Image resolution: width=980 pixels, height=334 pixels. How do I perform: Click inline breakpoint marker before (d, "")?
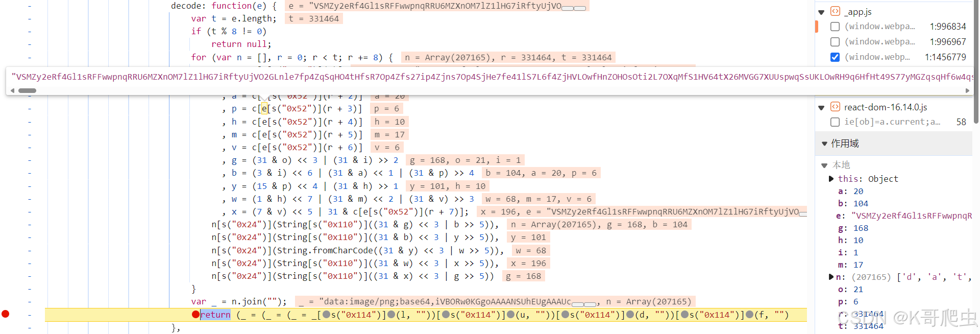point(630,315)
